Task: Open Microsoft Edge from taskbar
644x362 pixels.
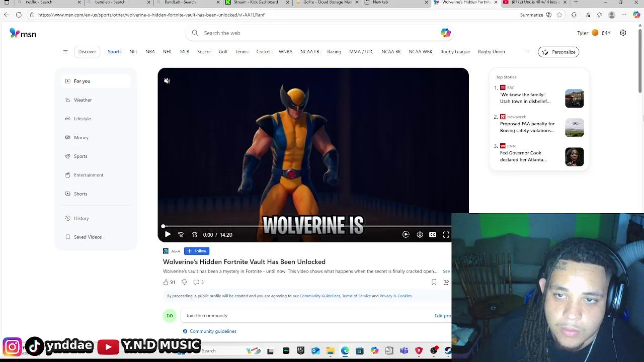Action: [x=345, y=351]
